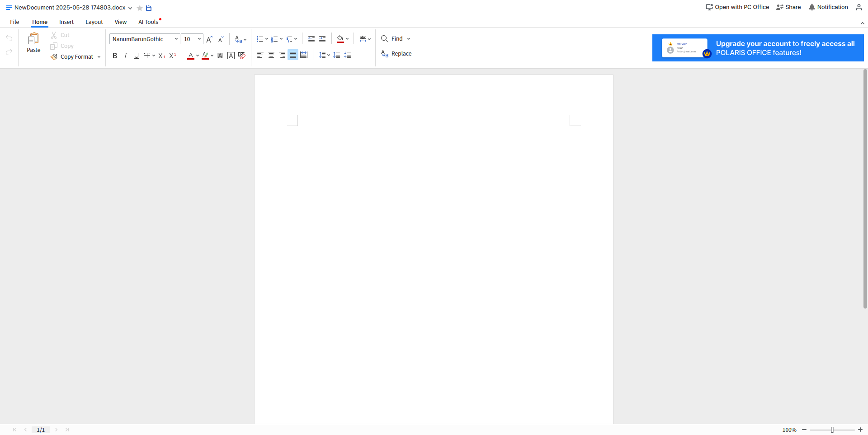Save document with the disk icon
Screen dimensions: 868x435
[x=149, y=8]
